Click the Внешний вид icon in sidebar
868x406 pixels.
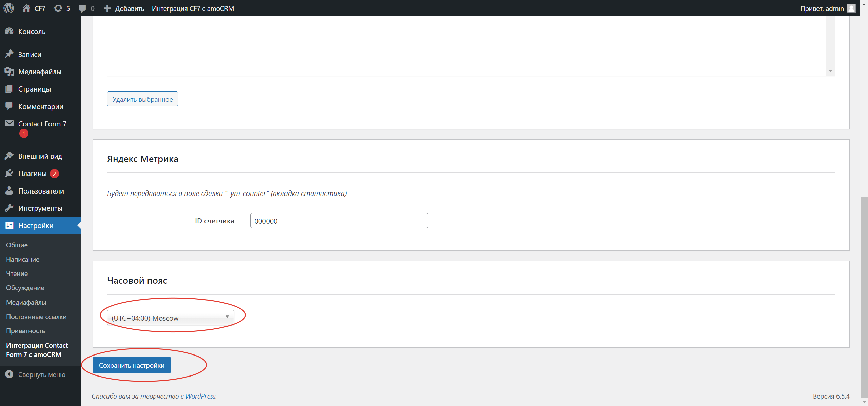click(9, 156)
